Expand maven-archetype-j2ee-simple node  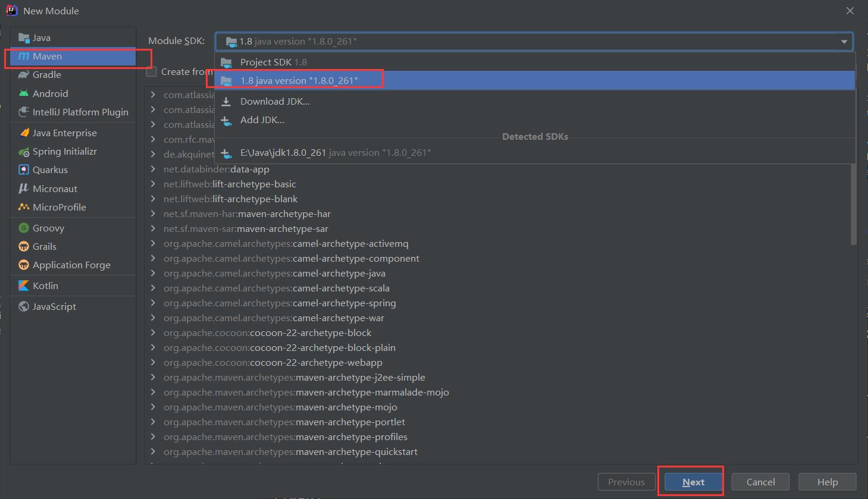click(153, 377)
